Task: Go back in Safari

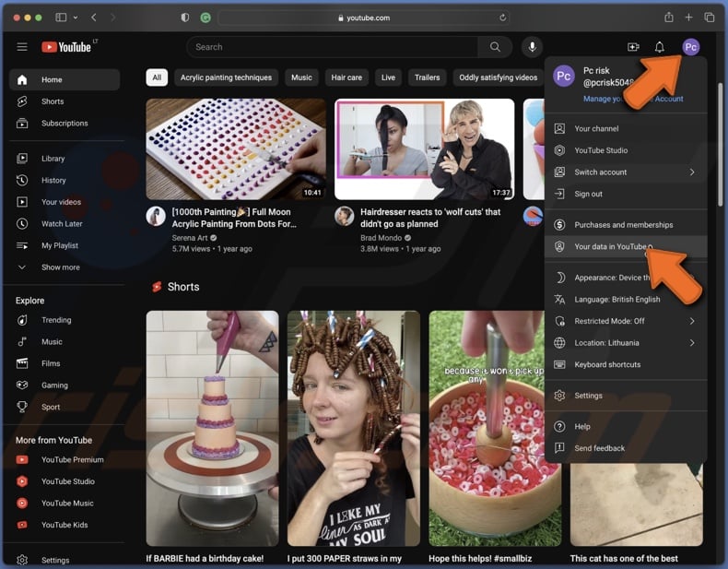Action: 94,18
